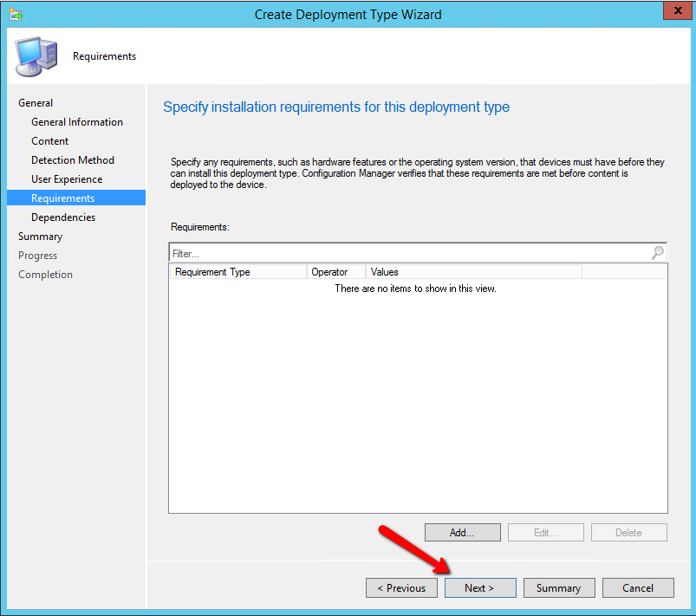Image resolution: width=696 pixels, height=616 pixels.
Task: Go back with the Previous button
Action: tap(401, 588)
